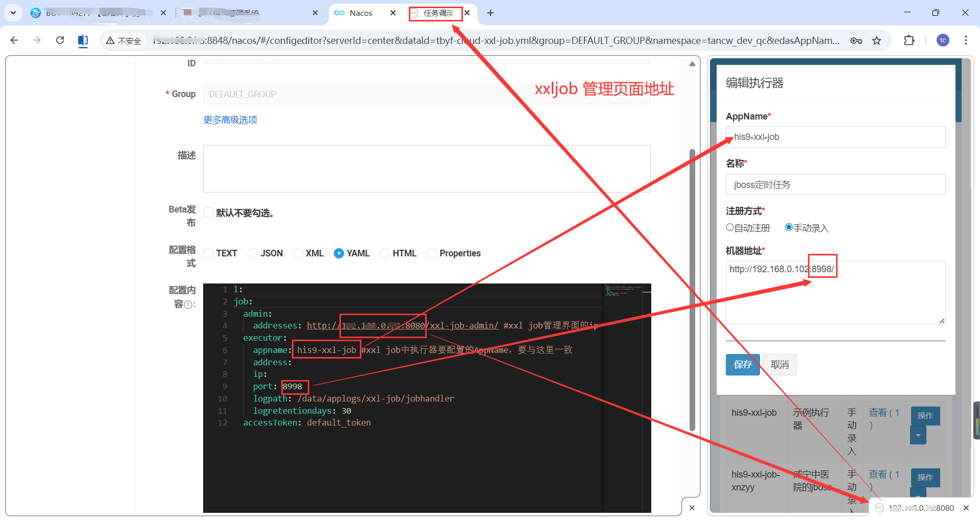Click the 不安全 site security warning
980x521 pixels.
(124, 41)
